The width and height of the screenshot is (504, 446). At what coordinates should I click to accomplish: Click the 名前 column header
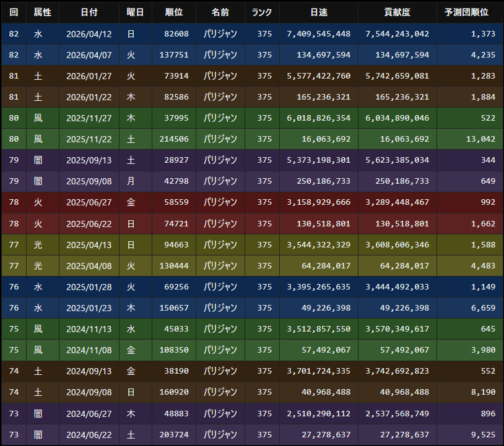(220, 12)
